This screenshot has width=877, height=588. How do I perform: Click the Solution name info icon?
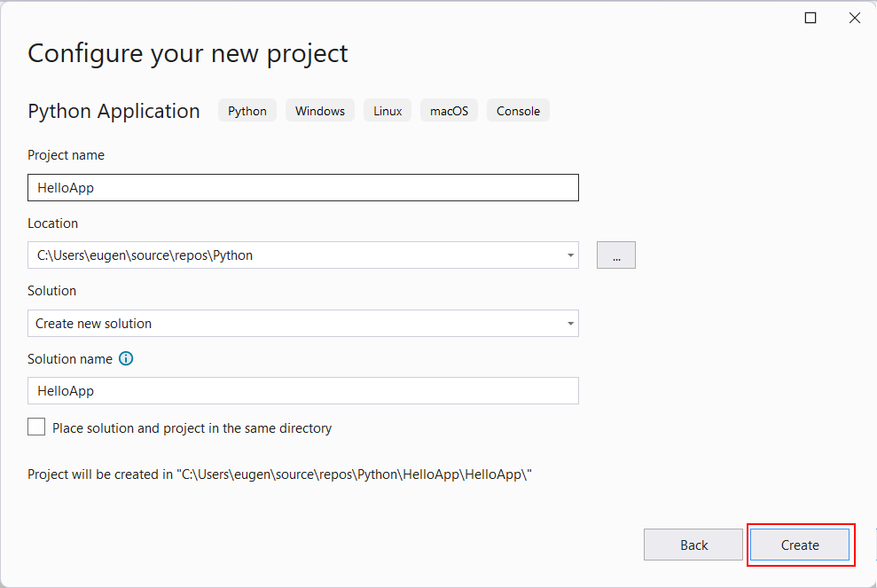pyautogui.click(x=126, y=359)
